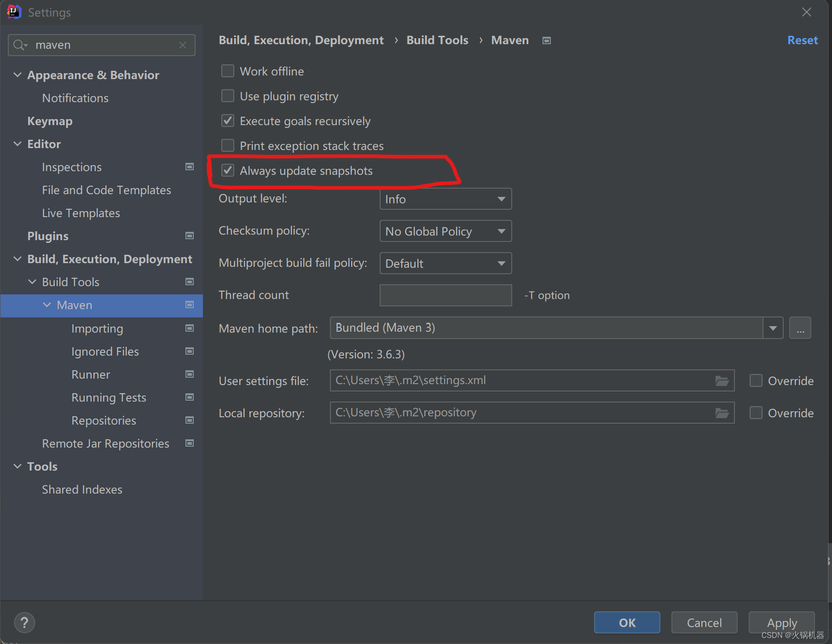Open Multiproject build fail policy dropdown
Screen dimensions: 832x644
coord(445,263)
